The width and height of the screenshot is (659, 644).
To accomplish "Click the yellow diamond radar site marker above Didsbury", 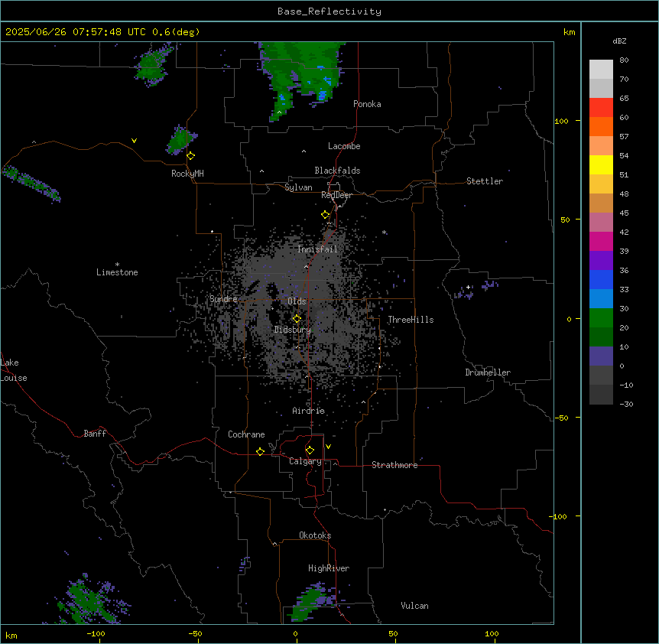I will pos(297,319).
